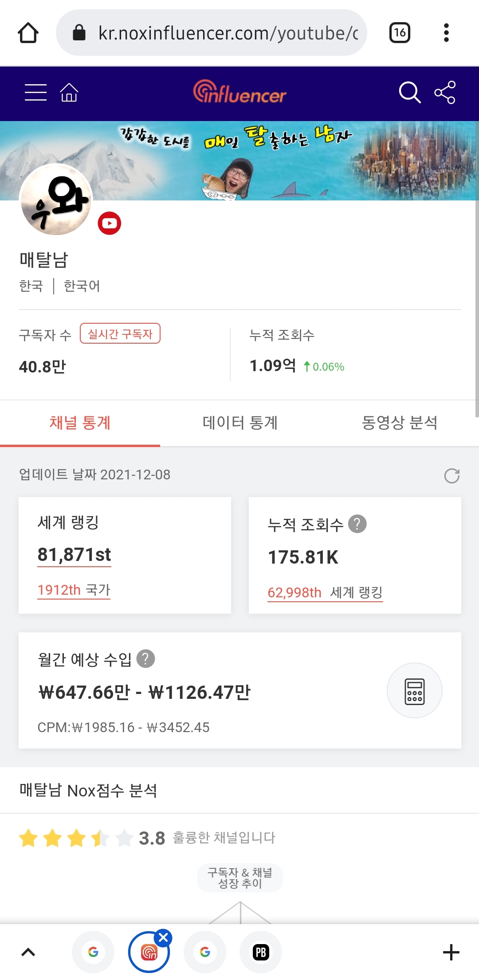
Task: Open the hamburger menu in site header
Action: click(x=35, y=92)
